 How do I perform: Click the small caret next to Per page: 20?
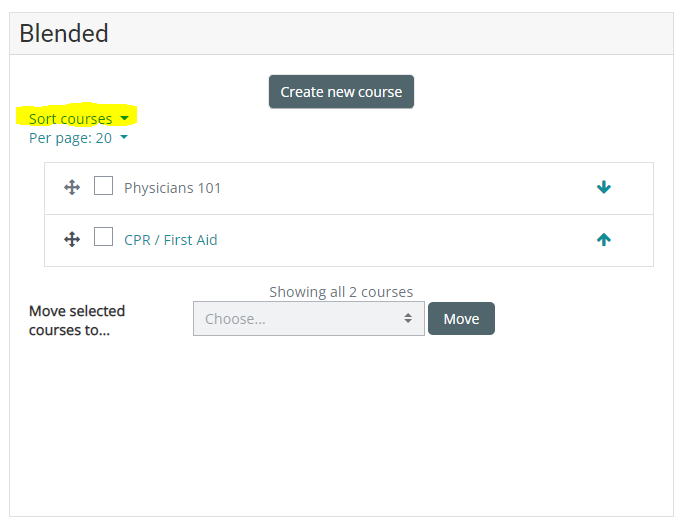(124, 138)
